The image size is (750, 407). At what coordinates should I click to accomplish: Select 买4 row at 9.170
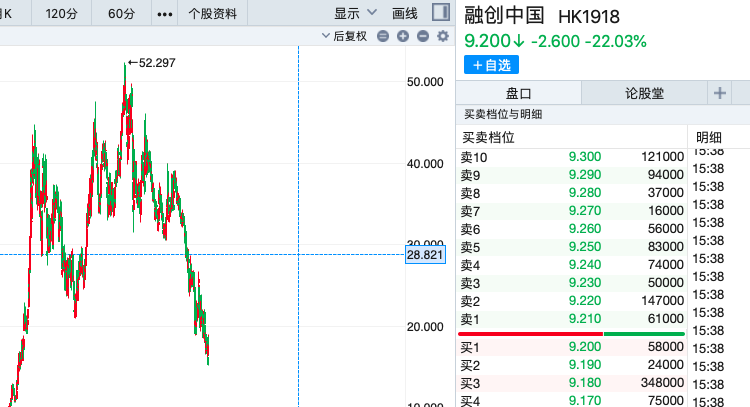pos(572,400)
